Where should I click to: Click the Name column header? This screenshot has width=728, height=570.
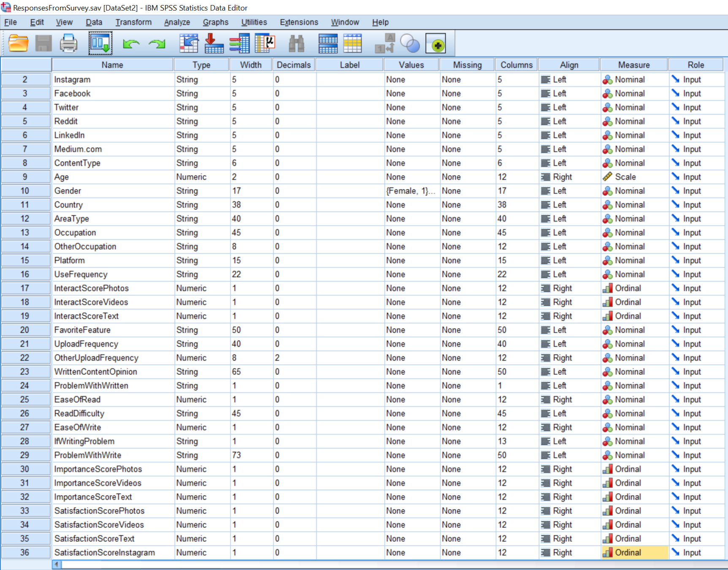(112, 65)
